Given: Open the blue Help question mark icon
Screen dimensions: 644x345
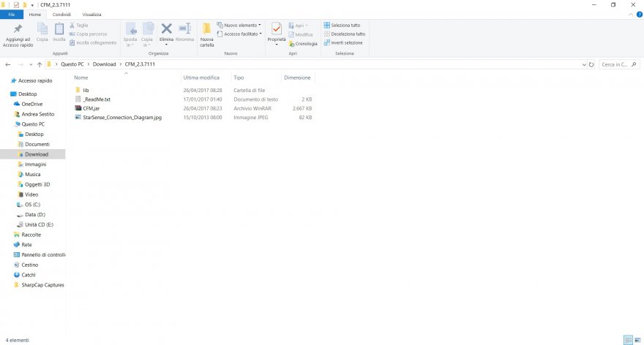Looking at the screenshot, I should click(639, 15).
